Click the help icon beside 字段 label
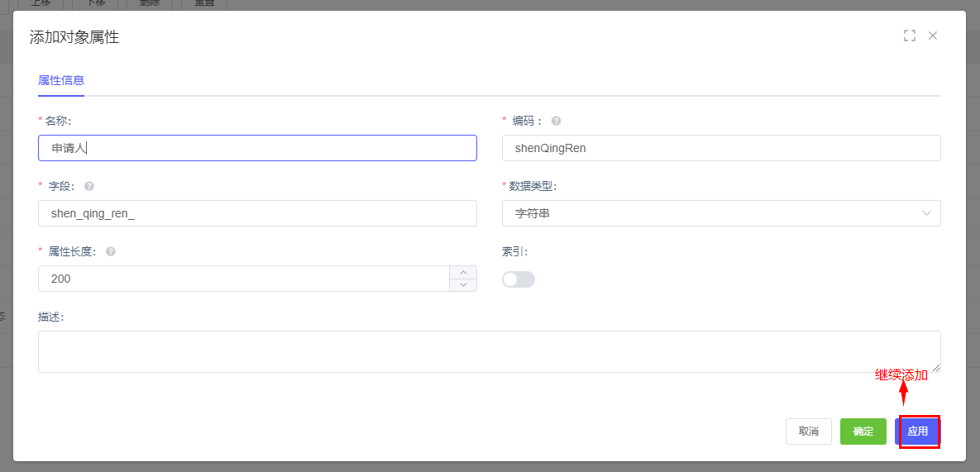The height and width of the screenshot is (472, 980). [x=89, y=186]
